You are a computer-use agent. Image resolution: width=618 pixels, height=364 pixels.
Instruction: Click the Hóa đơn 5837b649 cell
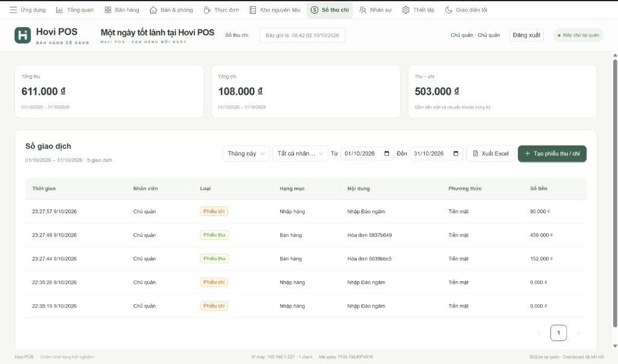tap(369, 235)
